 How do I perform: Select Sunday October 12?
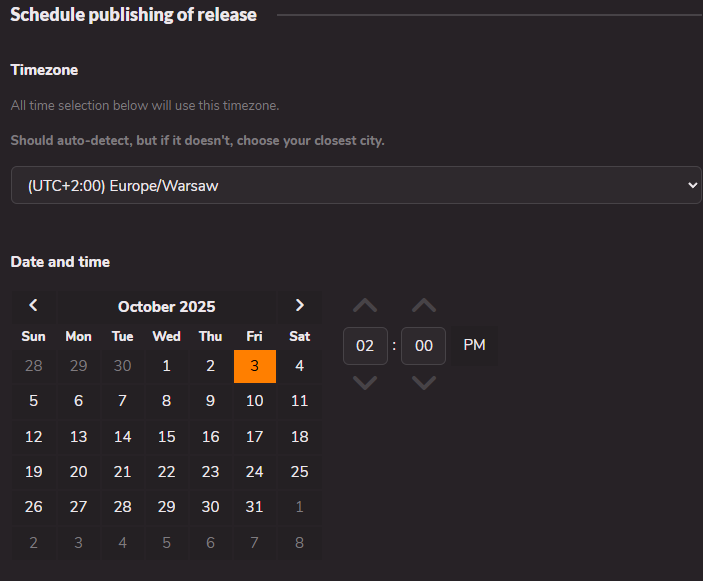[34, 436]
